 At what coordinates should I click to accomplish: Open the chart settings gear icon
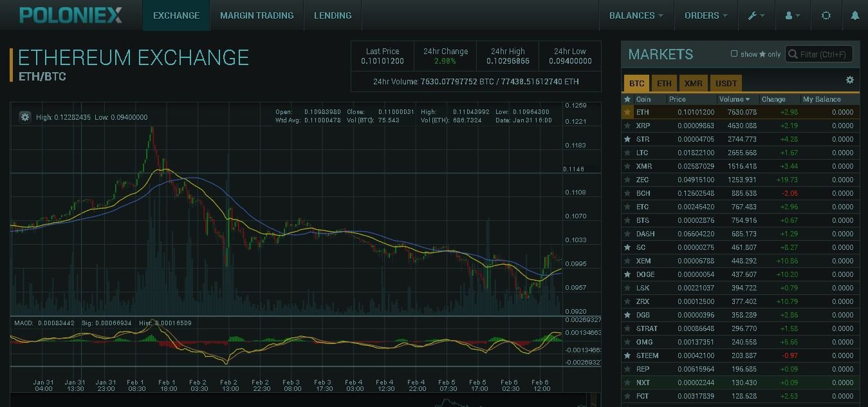[25, 117]
